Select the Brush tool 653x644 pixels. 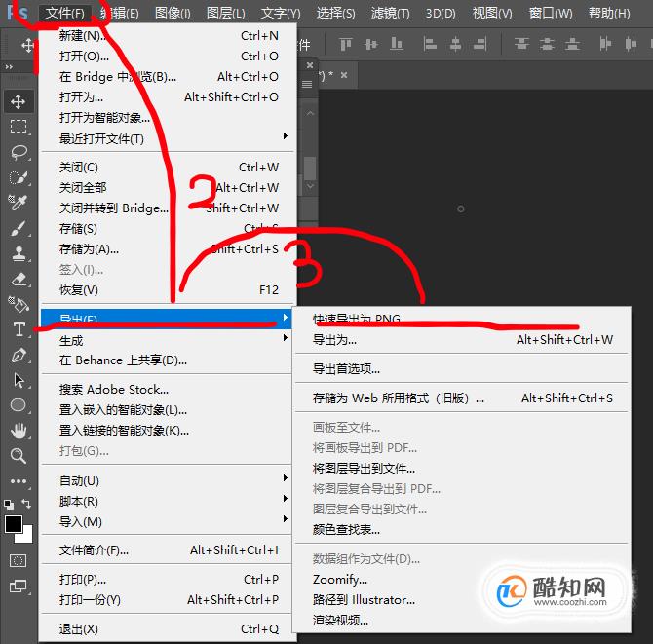18,228
